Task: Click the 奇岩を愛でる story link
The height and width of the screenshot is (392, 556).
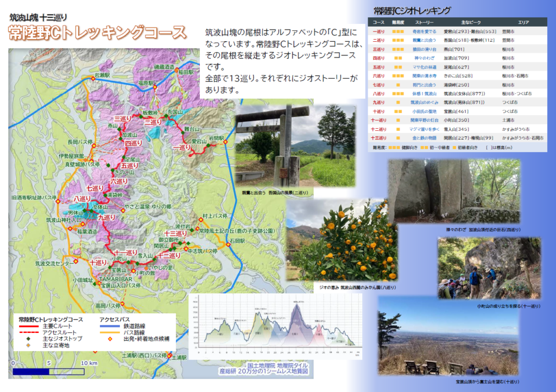Action: tap(424, 31)
